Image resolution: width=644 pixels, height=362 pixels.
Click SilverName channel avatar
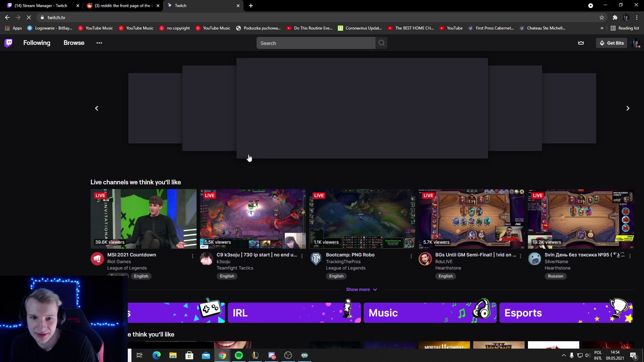(x=535, y=259)
